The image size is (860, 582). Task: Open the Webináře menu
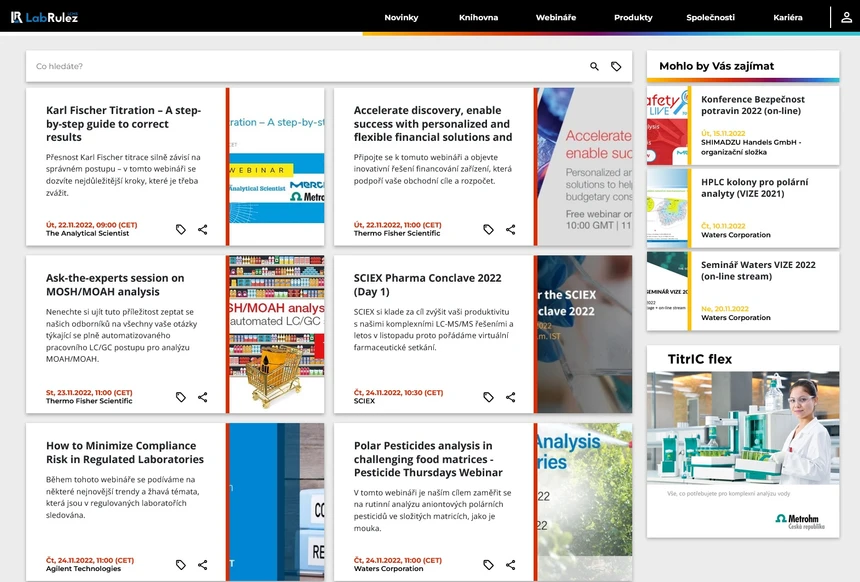point(556,18)
